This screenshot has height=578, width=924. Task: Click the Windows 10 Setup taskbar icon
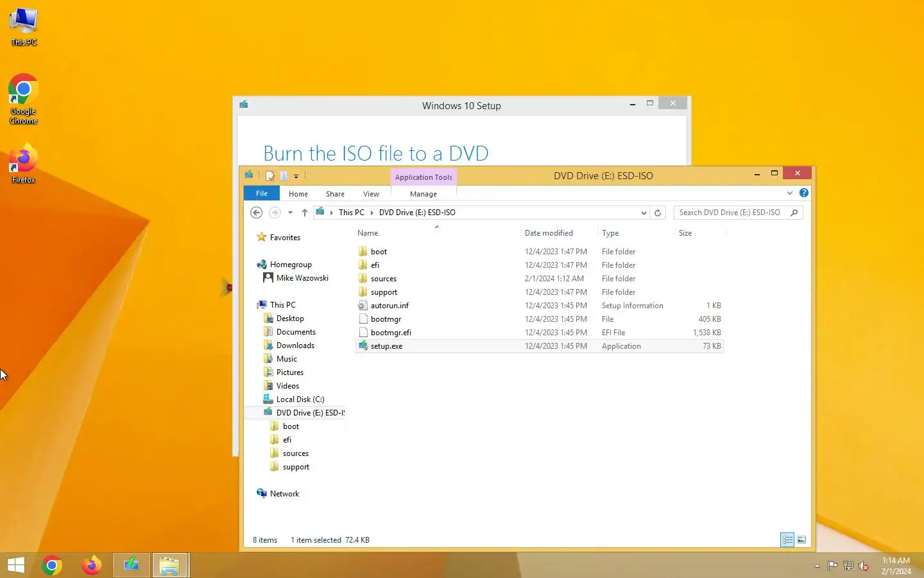132,565
